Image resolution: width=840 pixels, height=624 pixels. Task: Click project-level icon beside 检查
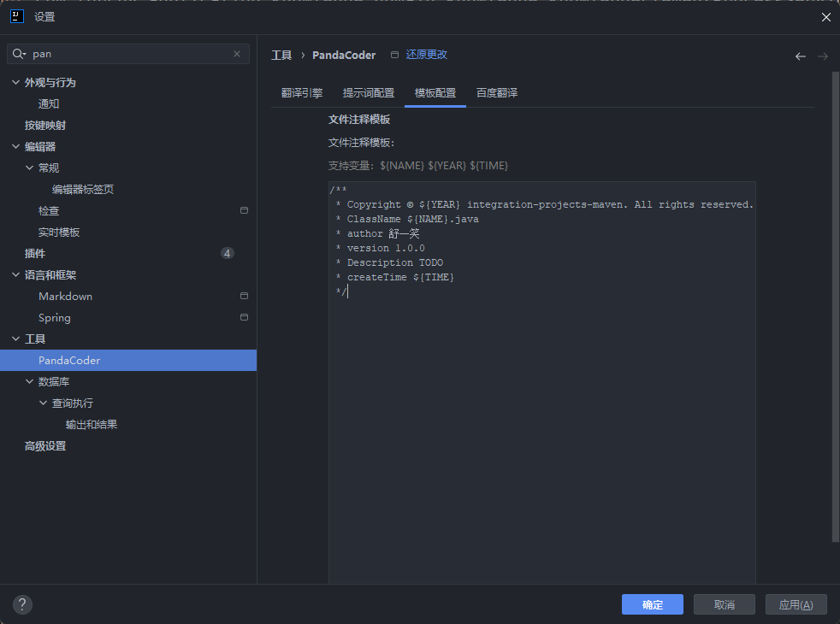pyautogui.click(x=244, y=210)
